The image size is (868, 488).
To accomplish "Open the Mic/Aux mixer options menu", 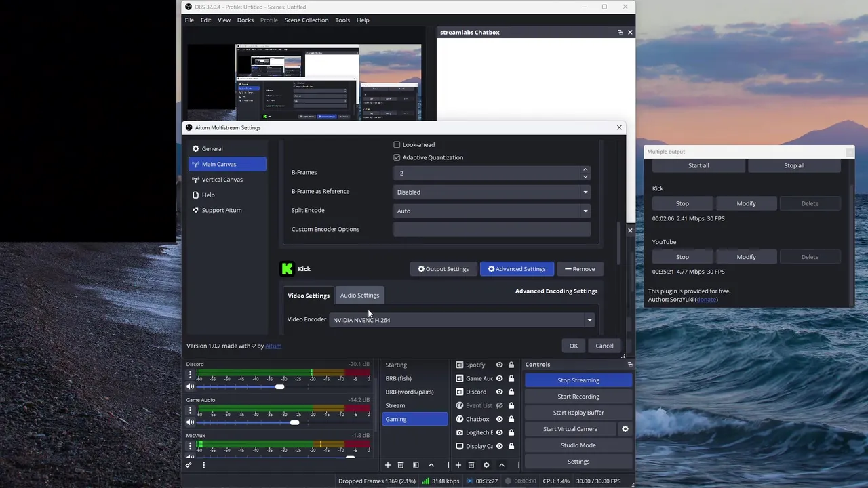I will click(190, 446).
